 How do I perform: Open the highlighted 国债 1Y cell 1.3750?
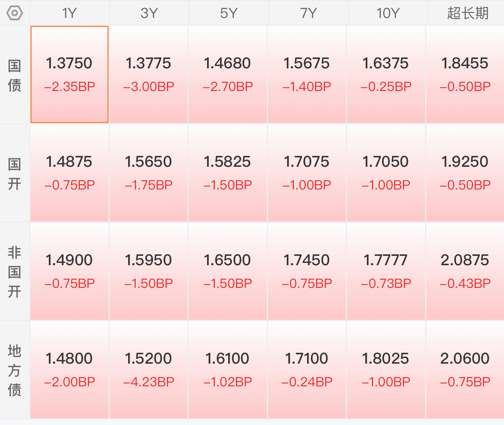tap(70, 75)
